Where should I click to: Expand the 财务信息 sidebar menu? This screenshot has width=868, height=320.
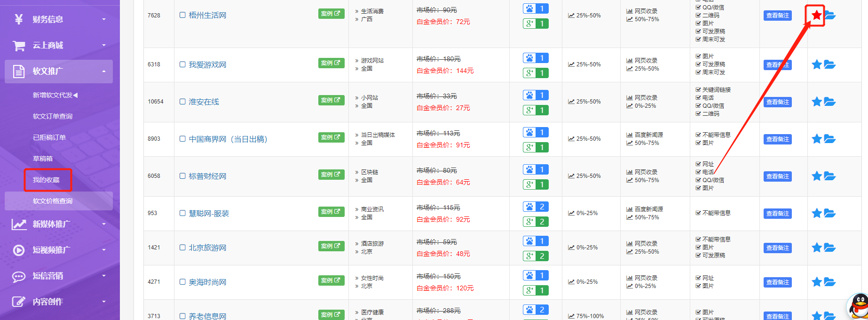tap(59, 19)
